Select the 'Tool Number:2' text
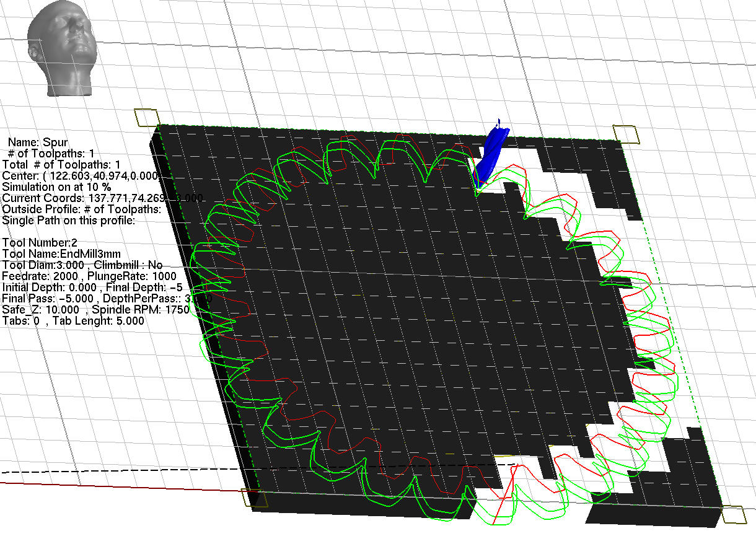The image size is (756, 549). click(x=38, y=242)
